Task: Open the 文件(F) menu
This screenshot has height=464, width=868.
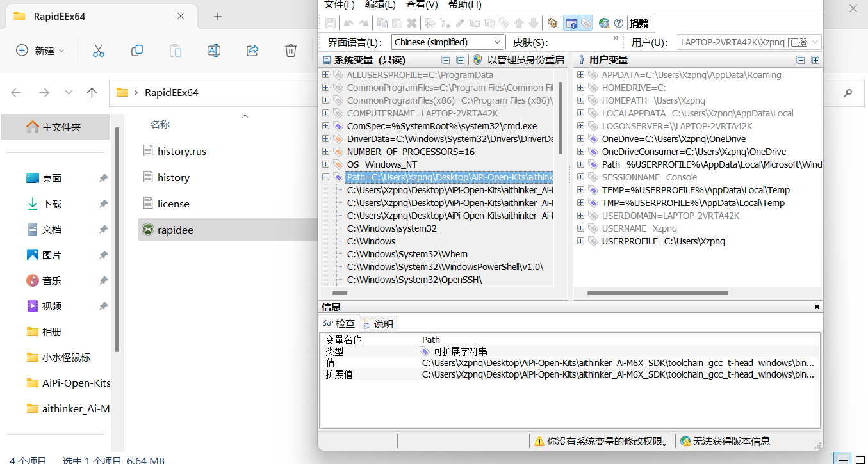Action: coord(339,4)
